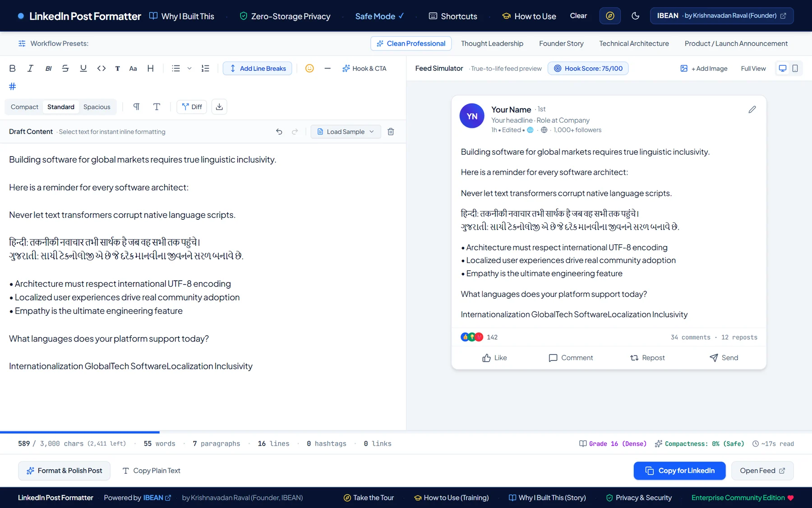Switch preview to desktop view

pos(783,69)
